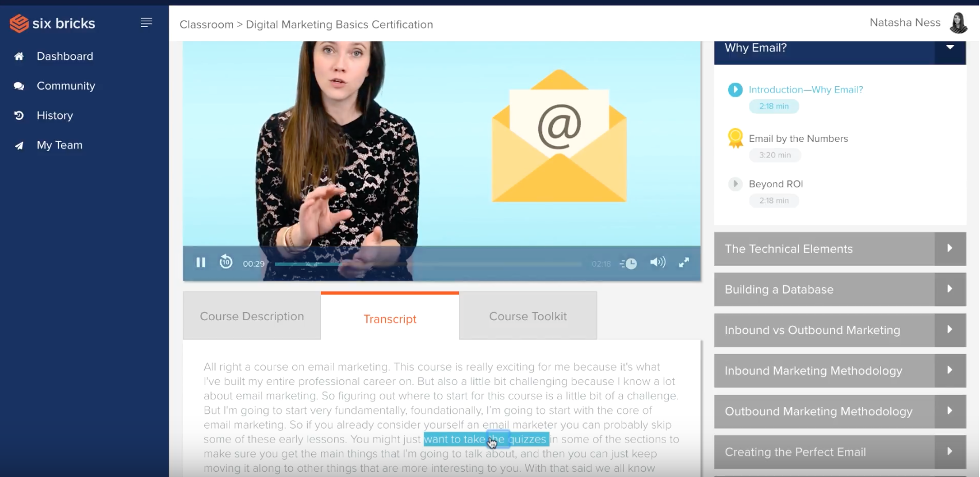Click the My Team paper plane icon
The height and width of the screenshot is (477, 980).
[19, 145]
